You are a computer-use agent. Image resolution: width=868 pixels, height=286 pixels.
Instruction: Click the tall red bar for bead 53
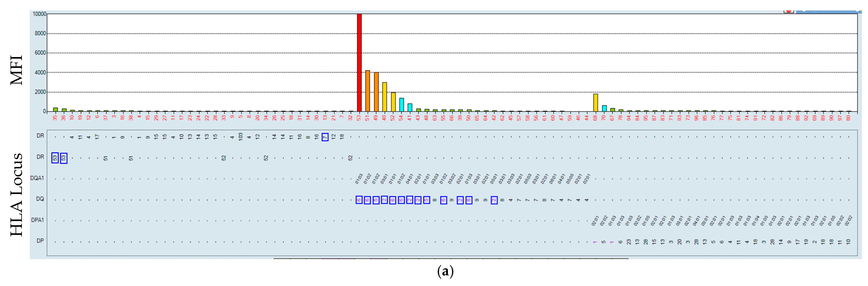point(359,62)
